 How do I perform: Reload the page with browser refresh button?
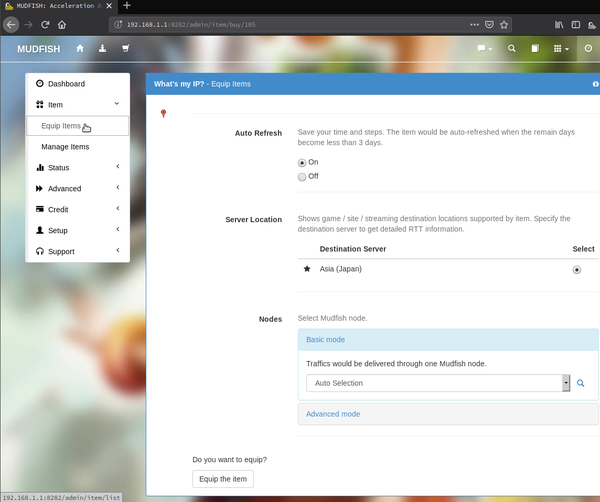point(45,24)
